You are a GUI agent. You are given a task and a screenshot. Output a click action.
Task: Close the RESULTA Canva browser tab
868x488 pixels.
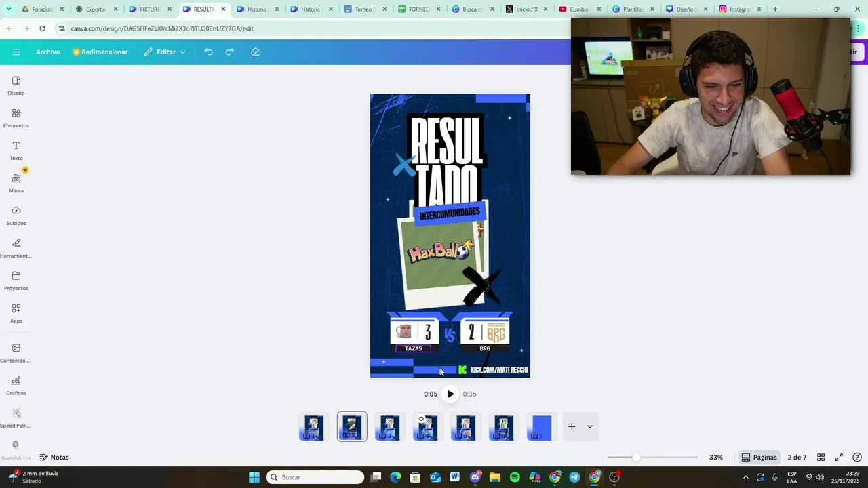223,9
